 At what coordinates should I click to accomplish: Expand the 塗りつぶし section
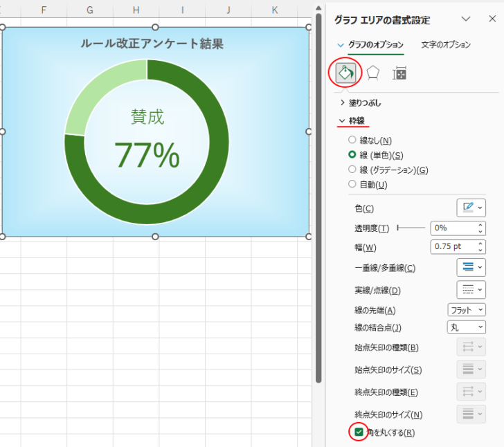click(360, 103)
